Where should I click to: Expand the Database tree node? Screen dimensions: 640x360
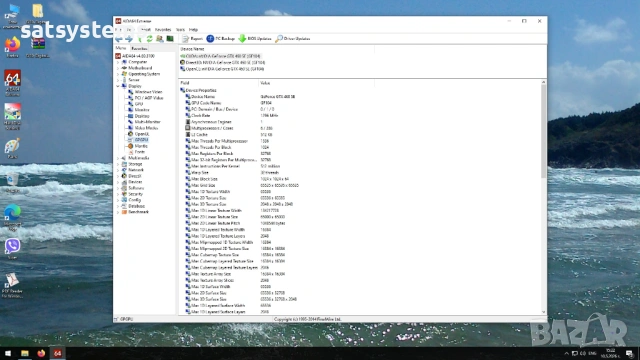[x=118, y=206]
